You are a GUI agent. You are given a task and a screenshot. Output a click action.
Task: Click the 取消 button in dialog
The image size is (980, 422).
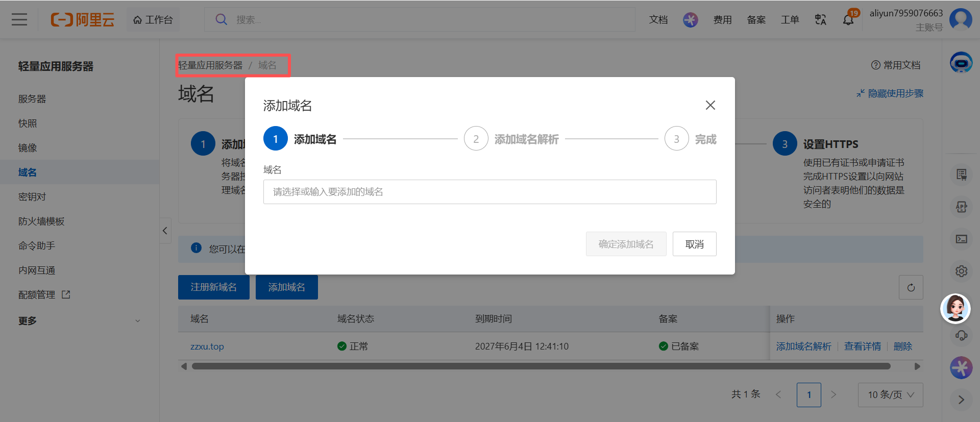tap(694, 244)
